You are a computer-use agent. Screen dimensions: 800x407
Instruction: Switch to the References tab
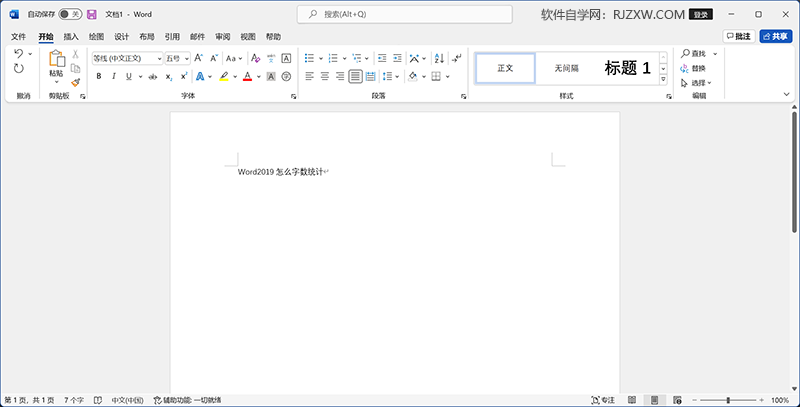point(172,37)
